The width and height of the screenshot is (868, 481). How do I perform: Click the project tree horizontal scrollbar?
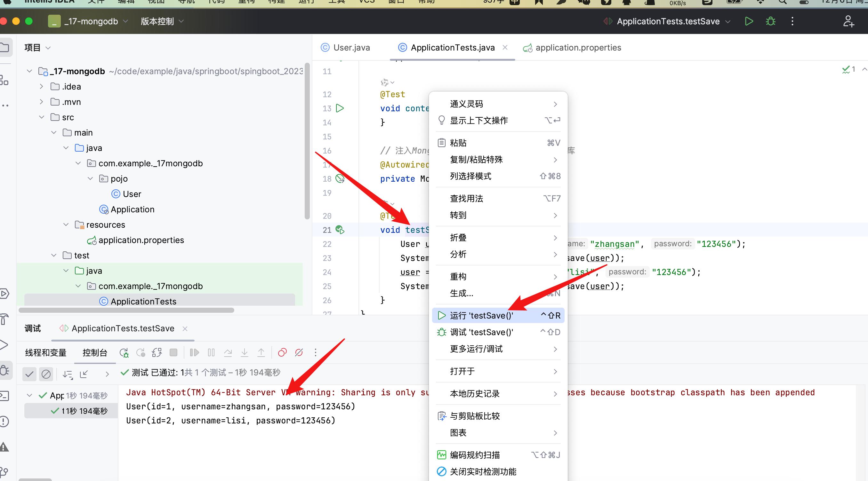126,310
